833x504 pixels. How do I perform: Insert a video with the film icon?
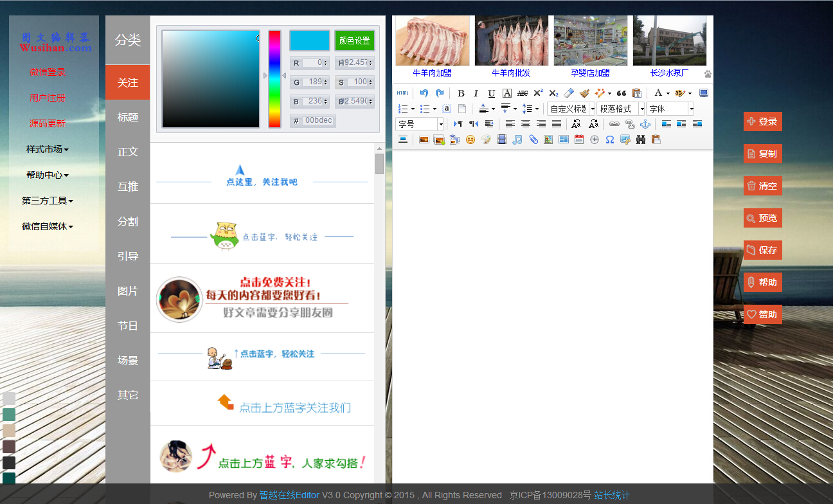point(502,139)
